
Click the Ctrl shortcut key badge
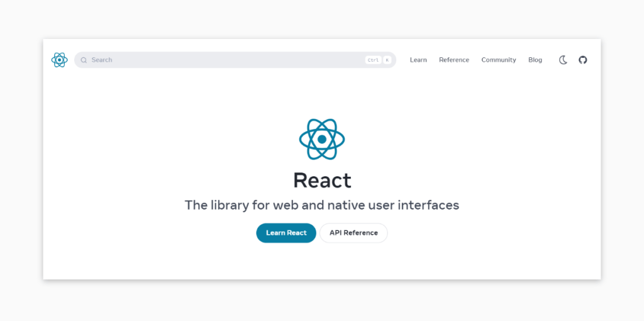tap(373, 60)
